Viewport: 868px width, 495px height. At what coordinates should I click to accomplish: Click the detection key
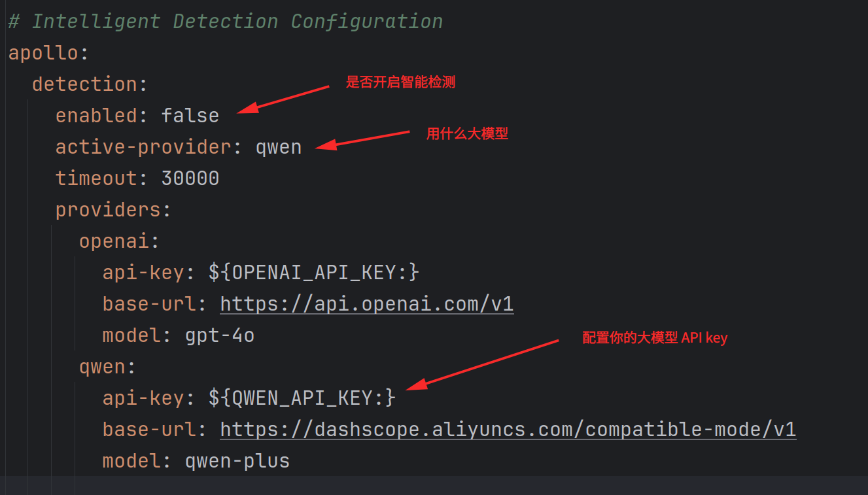pos(84,84)
